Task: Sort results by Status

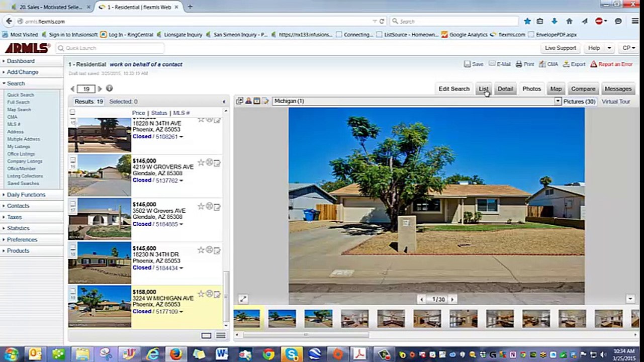Action: 159,113
